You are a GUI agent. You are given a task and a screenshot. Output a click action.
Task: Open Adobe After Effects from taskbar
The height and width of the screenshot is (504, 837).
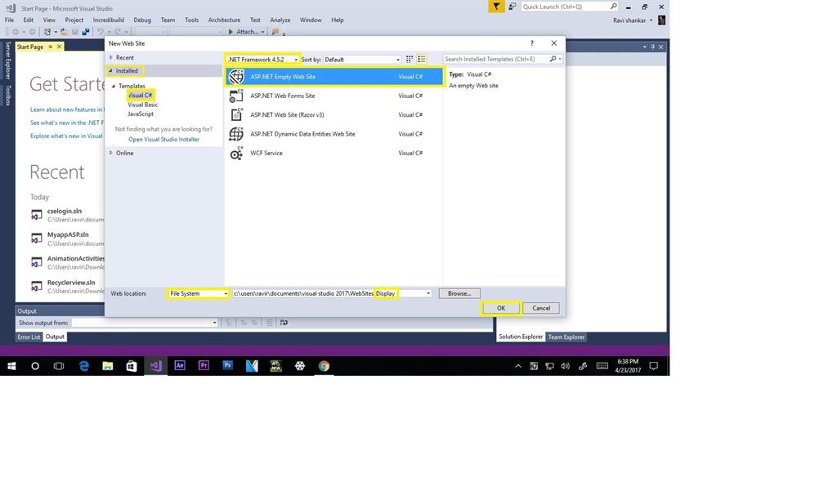pyautogui.click(x=180, y=366)
